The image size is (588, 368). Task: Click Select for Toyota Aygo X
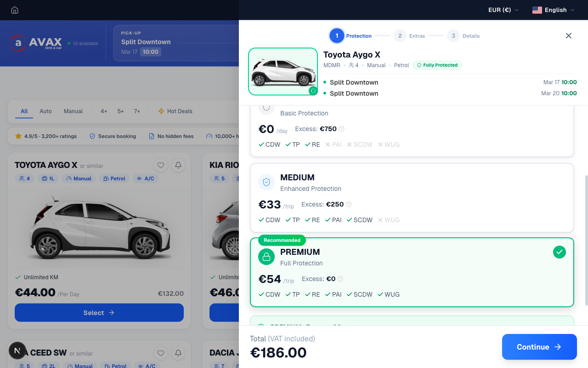click(x=99, y=313)
